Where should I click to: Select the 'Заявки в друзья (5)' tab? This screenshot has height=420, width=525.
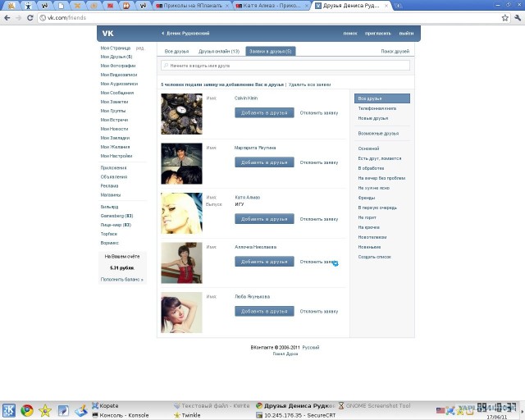coord(271,51)
